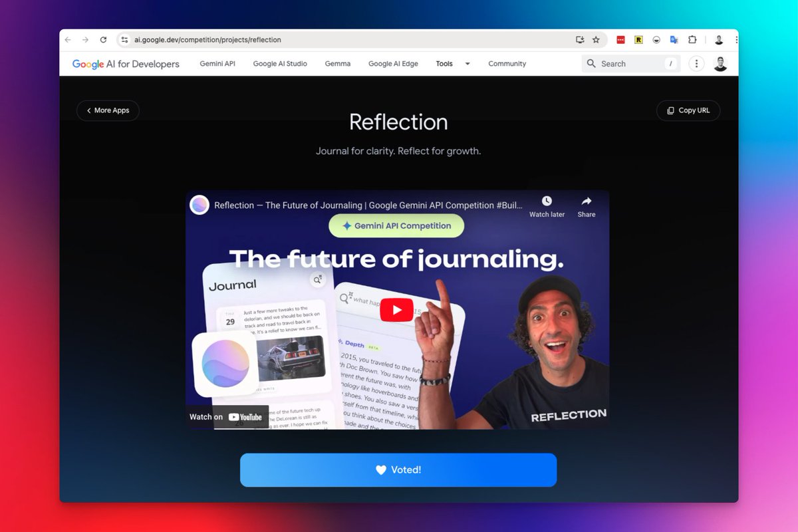Click the magnifying glass in the search bar

tap(591, 63)
